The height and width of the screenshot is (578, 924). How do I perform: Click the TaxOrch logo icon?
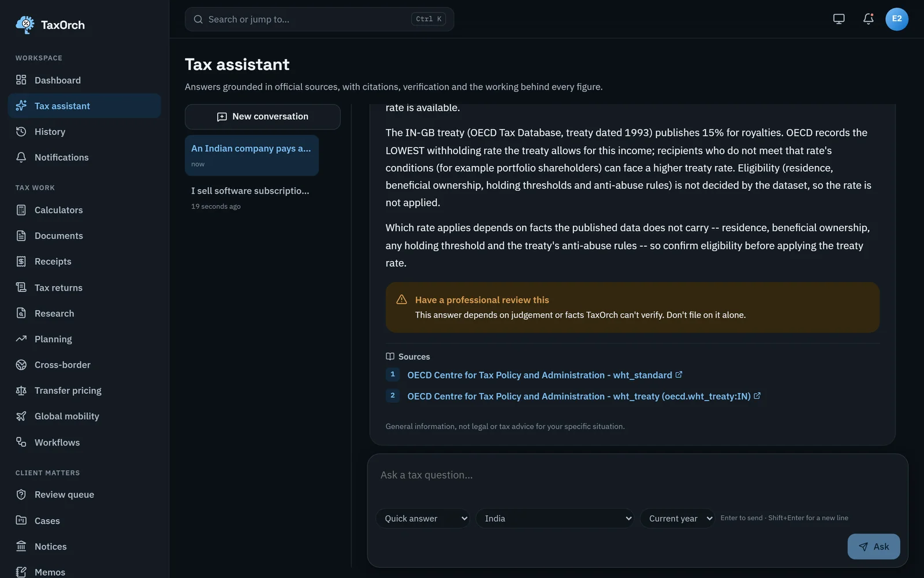click(25, 25)
